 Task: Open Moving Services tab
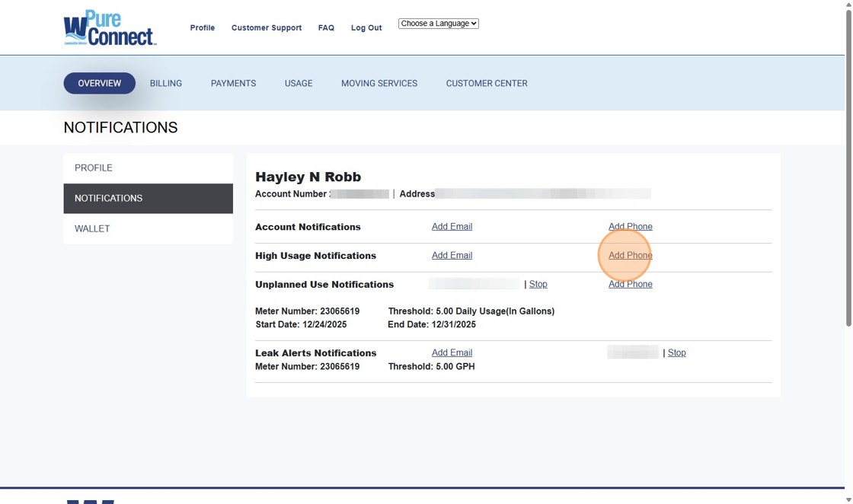379,83
